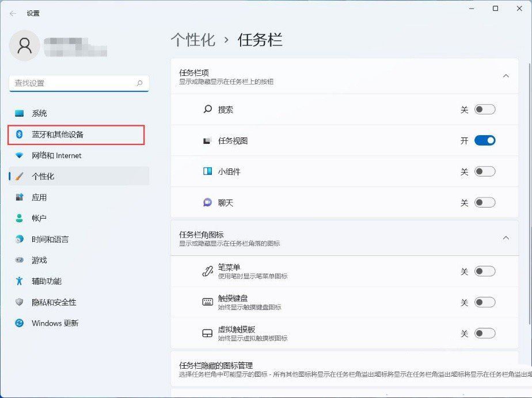This screenshot has width=532, height=398.
Task: Click the Bluetooth icon in sidebar
Action: (19, 135)
